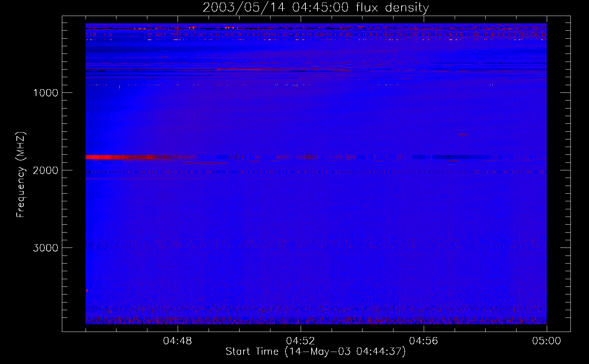Click the 'Frequency (MHZ)' axis label

pyautogui.click(x=21, y=175)
